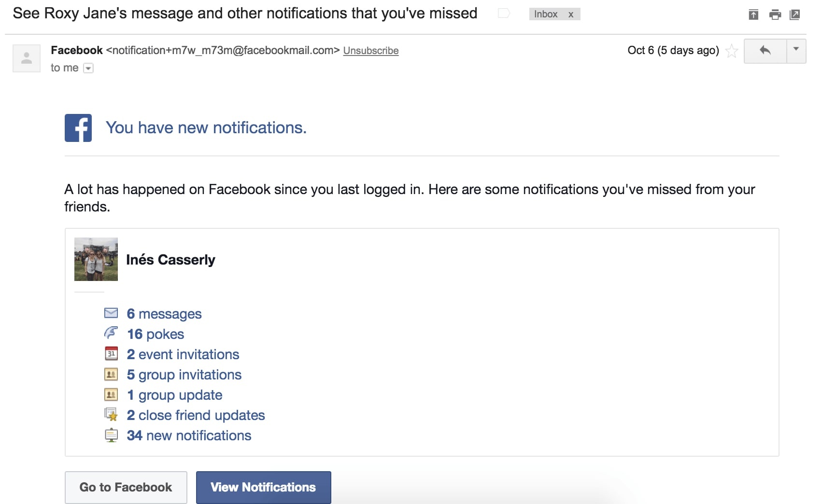This screenshot has width=822, height=504.
Task: Open the 34 new notifications link
Action: (x=189, y=435)
